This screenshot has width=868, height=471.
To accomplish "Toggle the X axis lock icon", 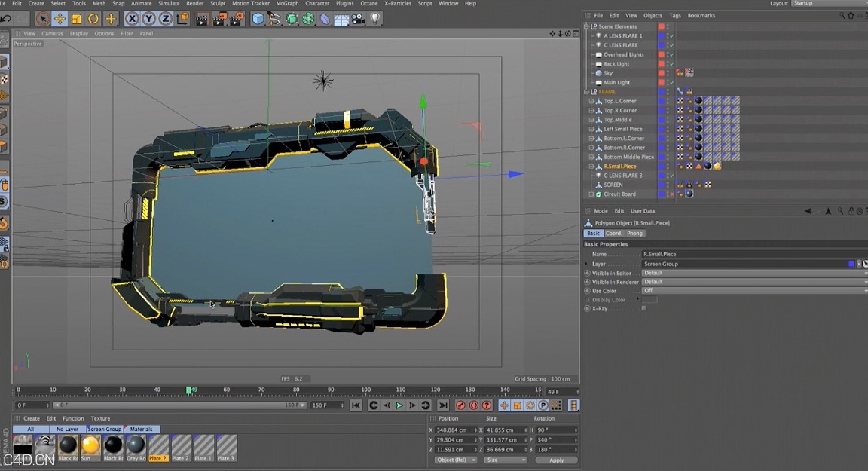I will tap(133, 19).
